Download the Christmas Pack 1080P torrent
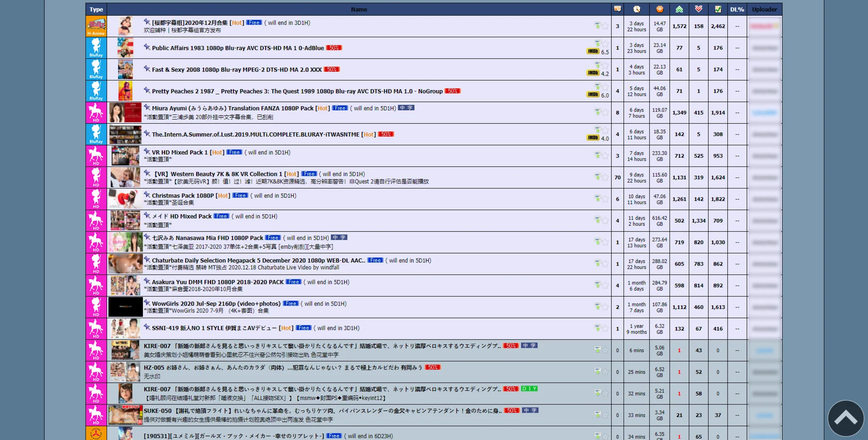 [597, 199]
